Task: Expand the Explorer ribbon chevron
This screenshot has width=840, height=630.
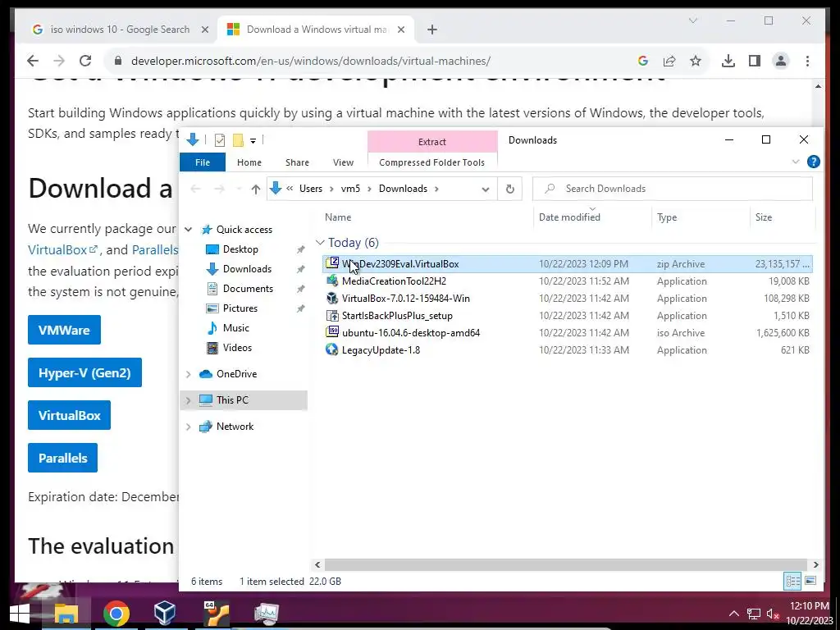Action: [x=796, y=162]
